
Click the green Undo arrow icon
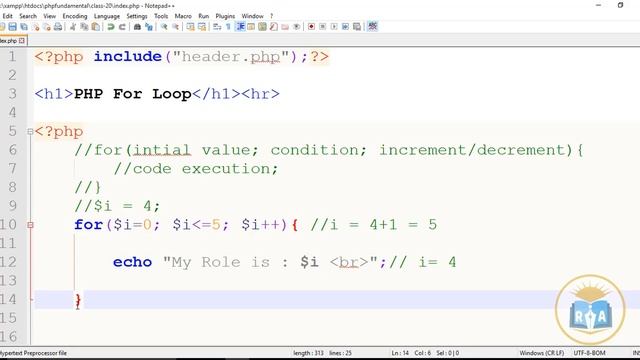point(111,27)
